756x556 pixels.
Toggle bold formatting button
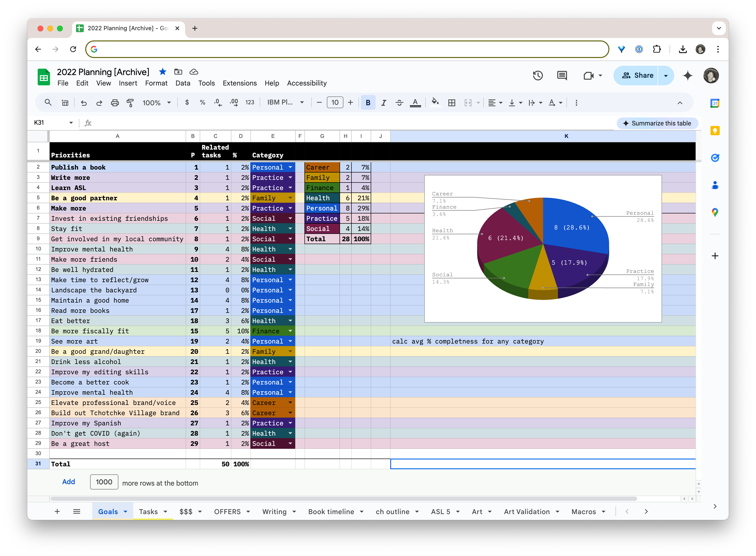coord(368,103)
